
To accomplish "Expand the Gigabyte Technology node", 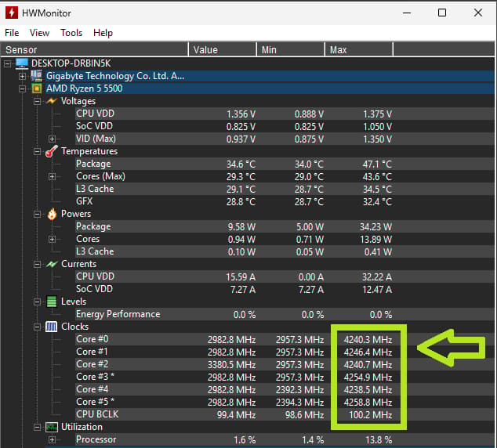I will click(22, 76).
